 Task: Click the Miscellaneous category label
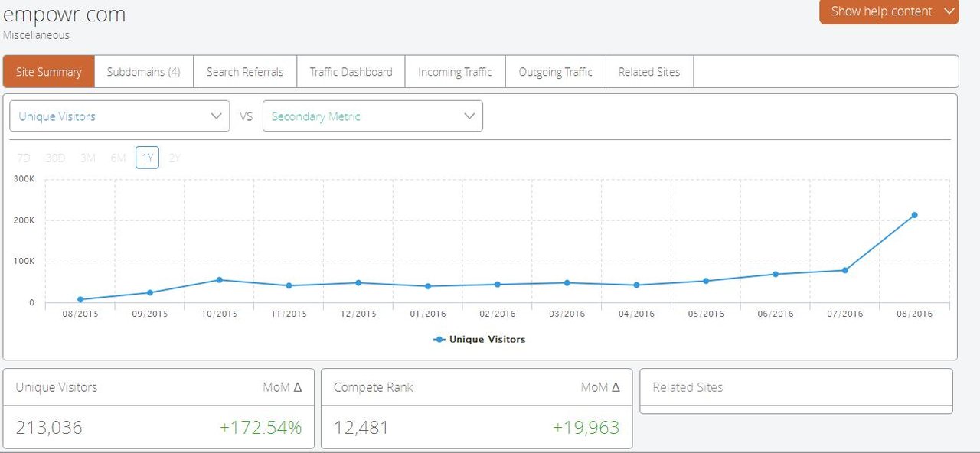(x=36, y=35)
